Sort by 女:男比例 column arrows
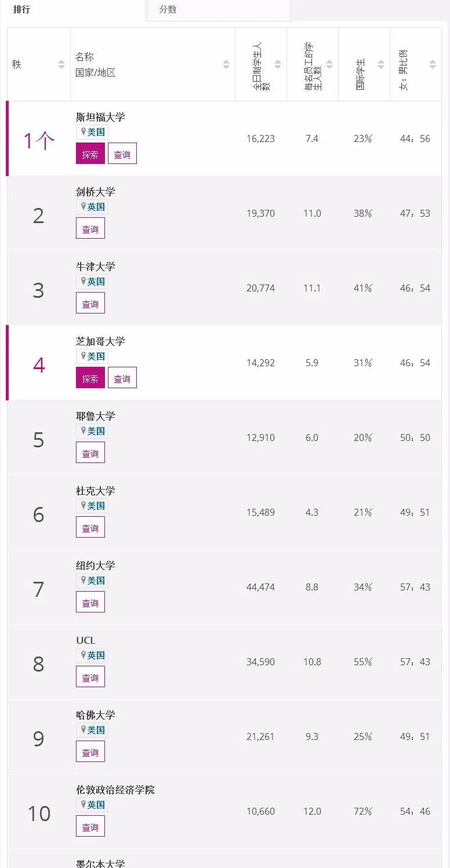The image size is (450, 868). click(433, 64)
